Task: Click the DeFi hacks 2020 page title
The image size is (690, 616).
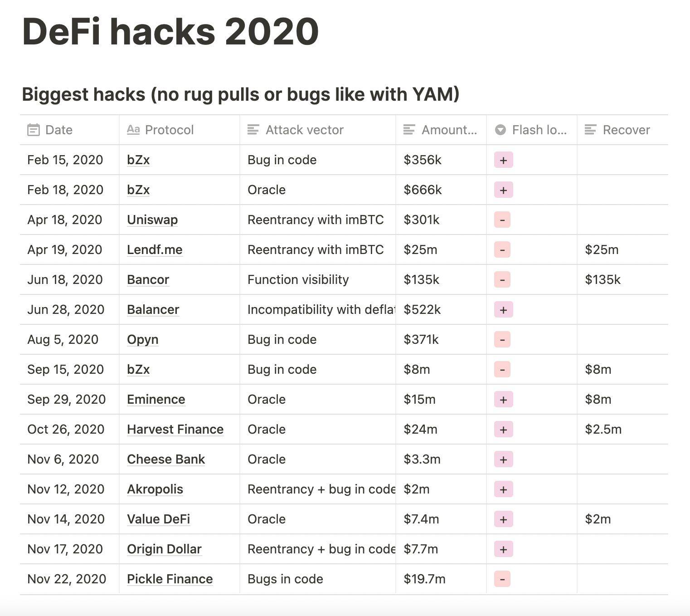Action: 170,32
